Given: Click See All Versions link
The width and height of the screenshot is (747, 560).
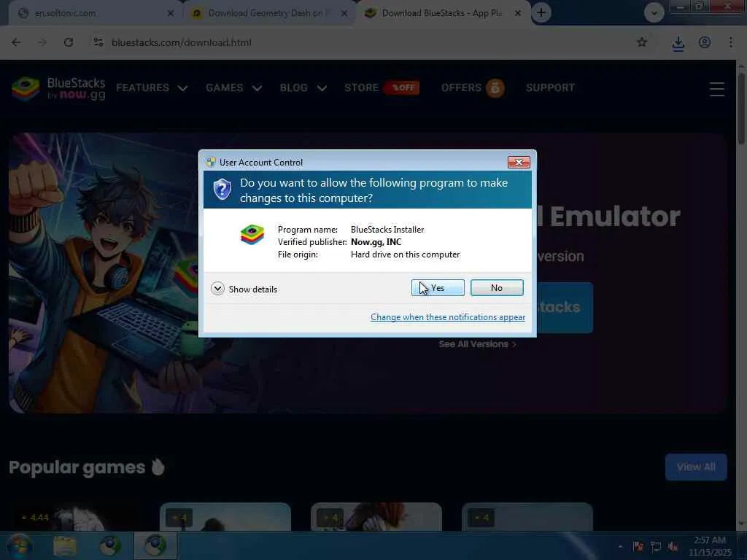Looking at the screenshot, I should [477, 344].
